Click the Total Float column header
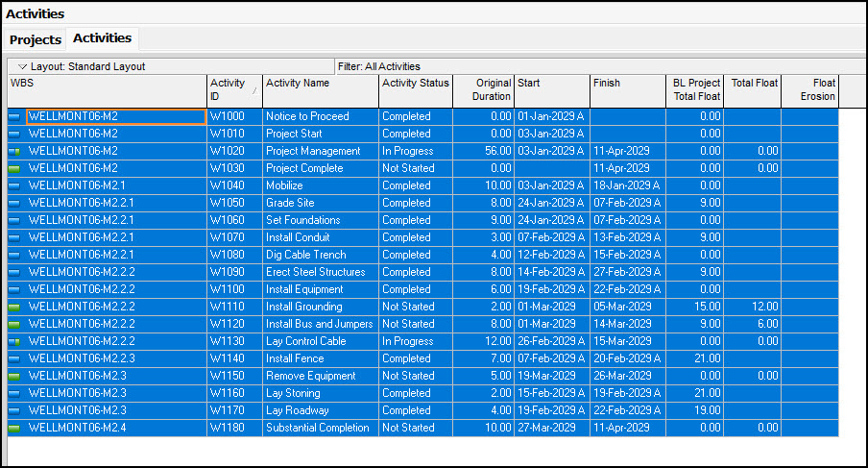 pyautogui.click(x=753, y=91)
